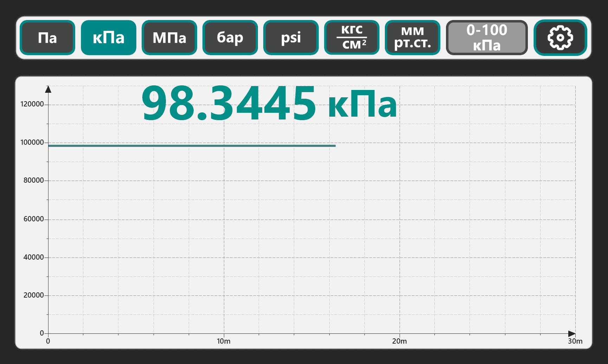Click the 20m time axis label

coord(400,341)
